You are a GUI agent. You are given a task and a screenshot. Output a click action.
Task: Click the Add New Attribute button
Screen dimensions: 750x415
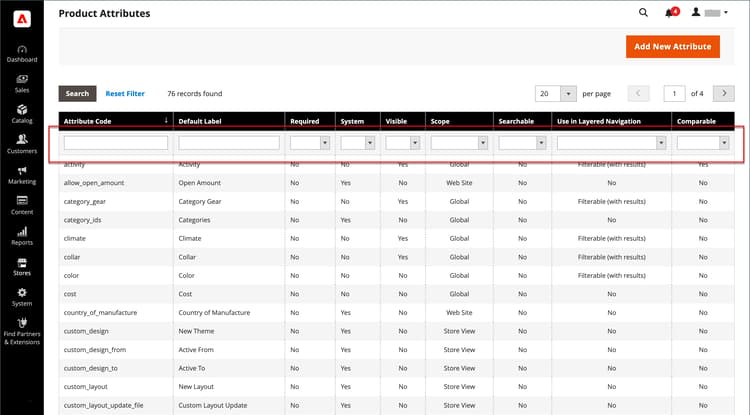(x=673, y=46)
